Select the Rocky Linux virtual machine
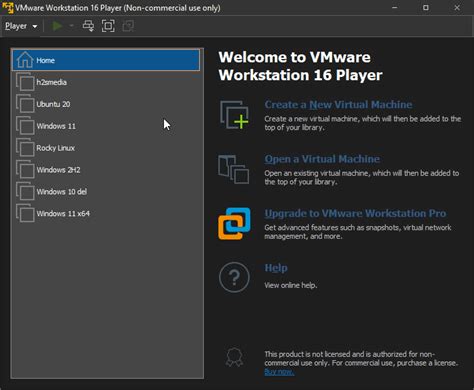Viewport: 474px width, 390px height. [106, 148]
